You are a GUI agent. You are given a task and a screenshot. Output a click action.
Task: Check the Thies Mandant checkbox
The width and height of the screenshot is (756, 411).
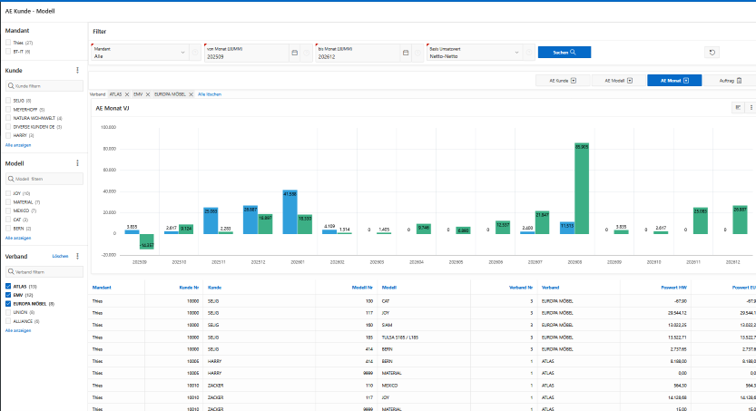tap(8, 42)
